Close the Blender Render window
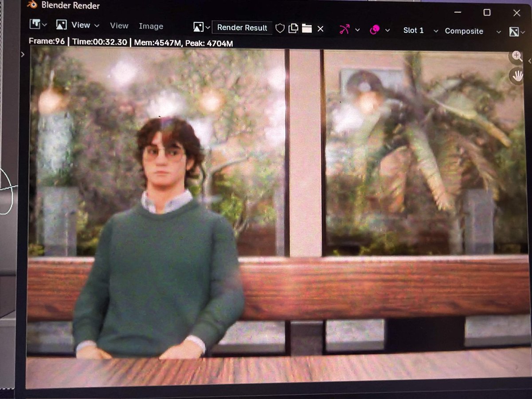The image size is (532, 399). [x=517, y=12]
